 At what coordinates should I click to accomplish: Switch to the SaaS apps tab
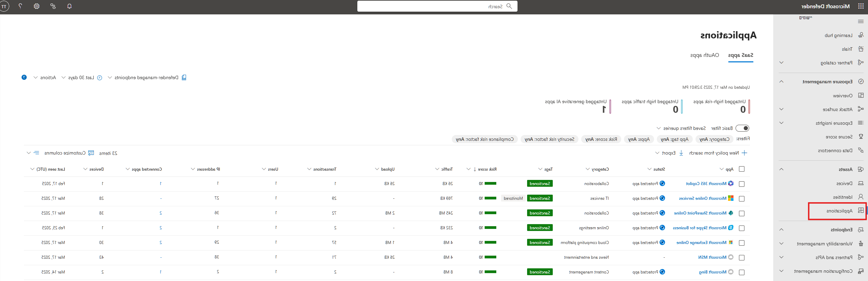coord(741,55)
